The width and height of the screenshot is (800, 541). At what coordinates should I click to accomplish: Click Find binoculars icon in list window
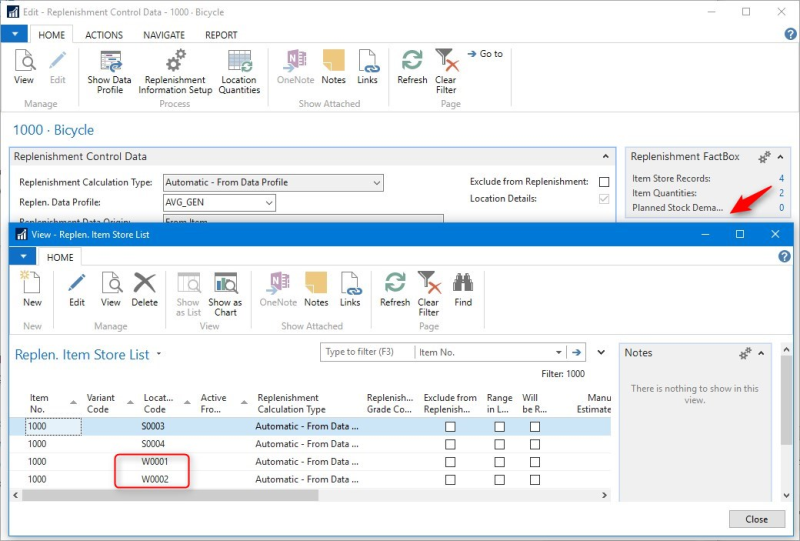coord(462,283)
